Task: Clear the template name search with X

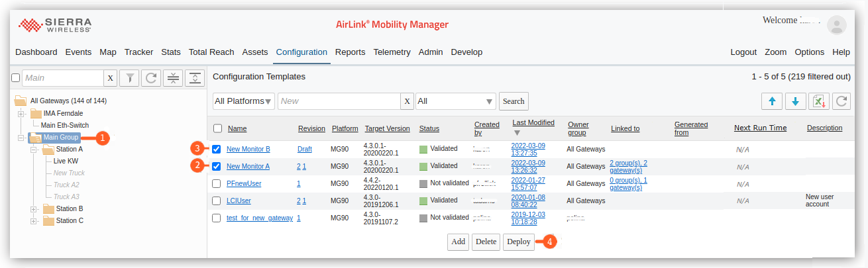Action: point(407,101)
